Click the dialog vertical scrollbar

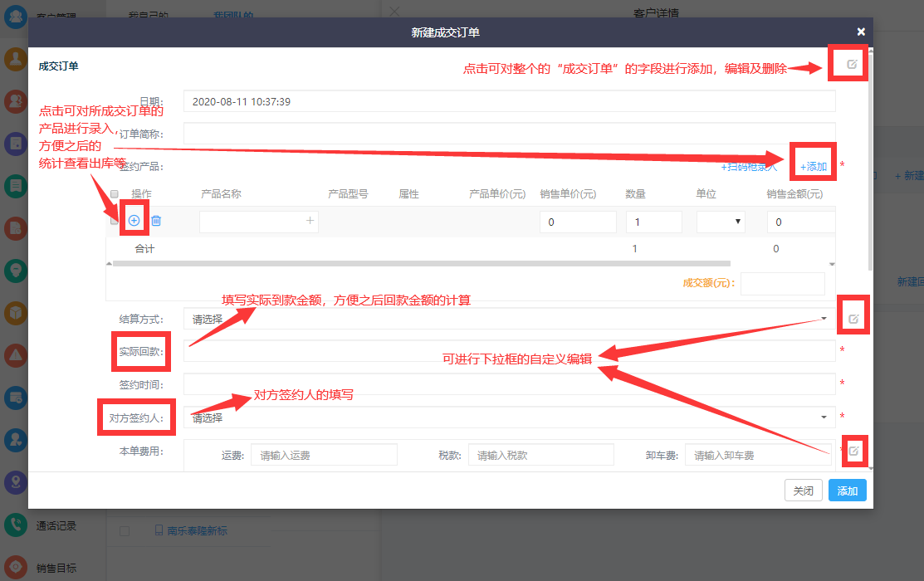(x=870, y=162)
